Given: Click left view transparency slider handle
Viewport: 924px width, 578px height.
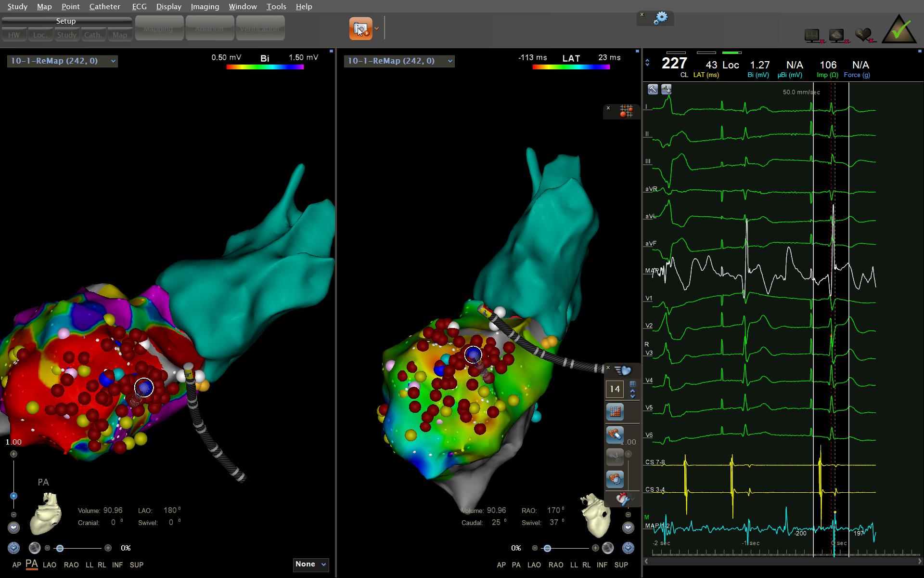Looking at the screenshot, I should coord(60,548).
